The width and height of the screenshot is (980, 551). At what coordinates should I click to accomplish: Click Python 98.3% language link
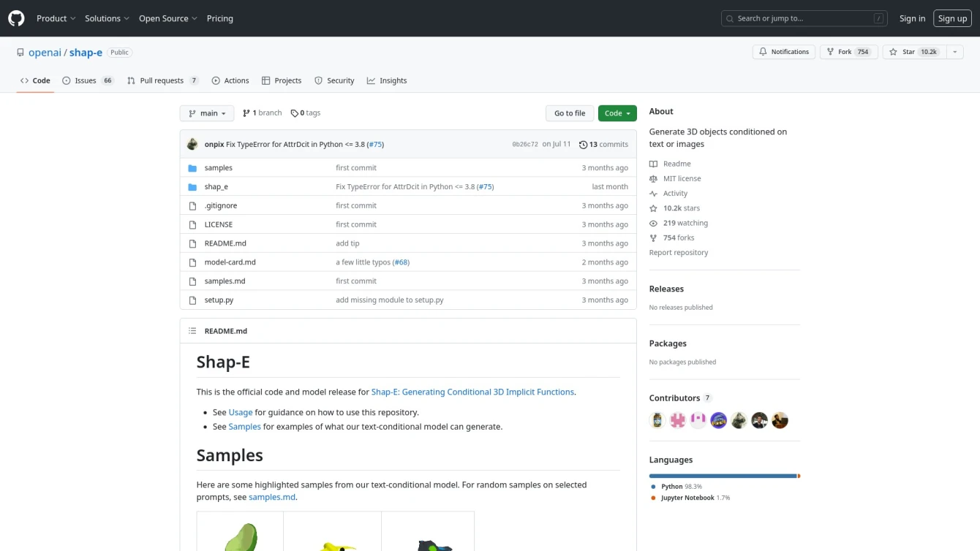pos(676,487)
